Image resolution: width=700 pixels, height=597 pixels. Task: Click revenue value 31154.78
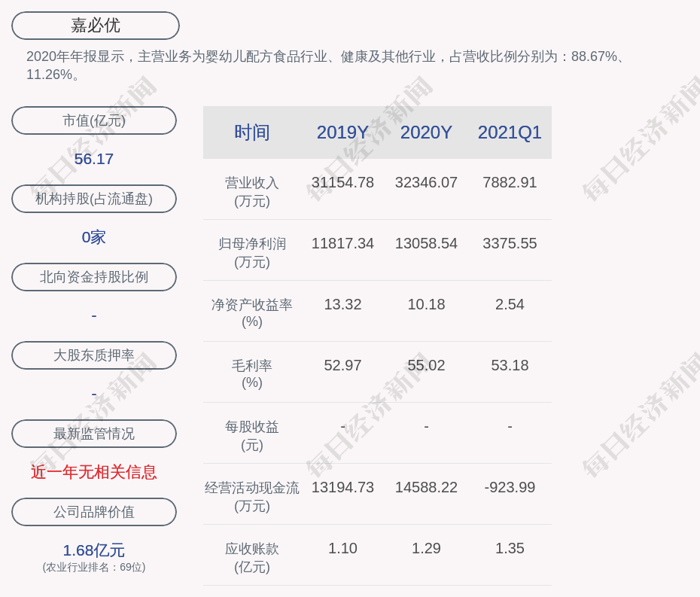342,183
